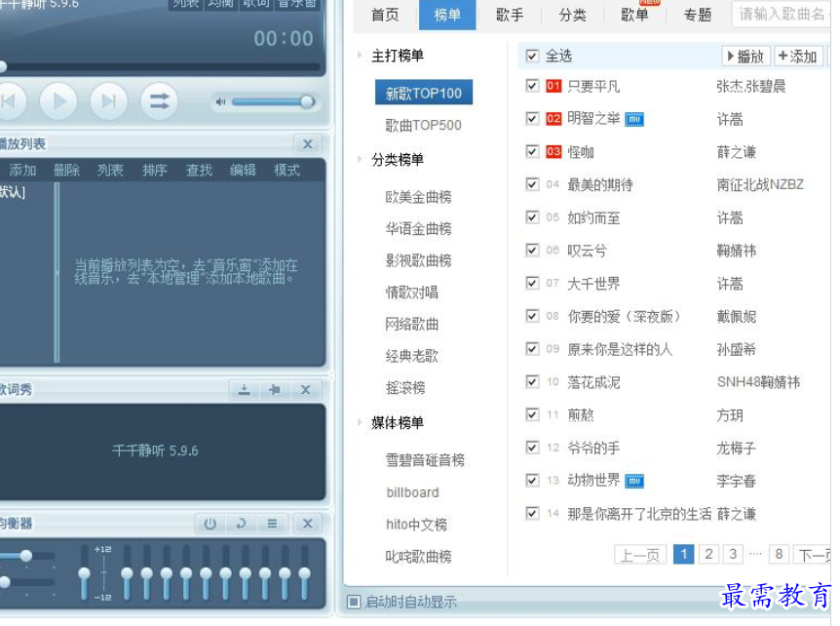840x626 pixels.
Task: Open the 删除 playlist menu
Action: 66,171
